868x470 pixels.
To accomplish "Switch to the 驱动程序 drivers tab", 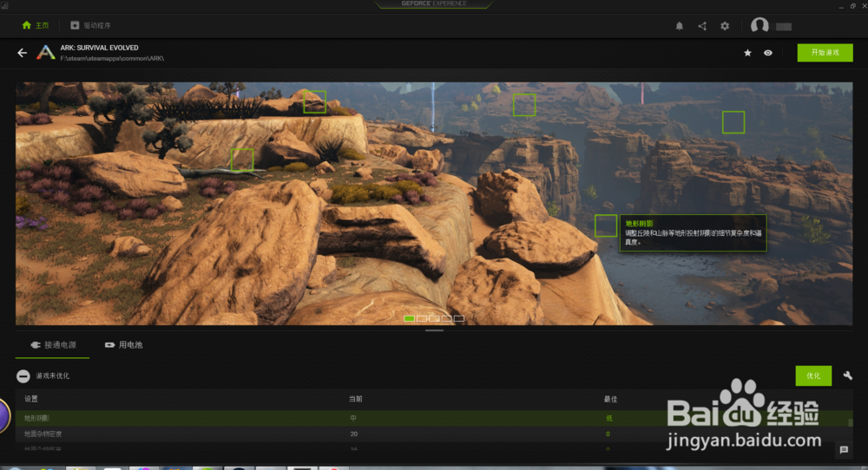I will click(90, 25).
